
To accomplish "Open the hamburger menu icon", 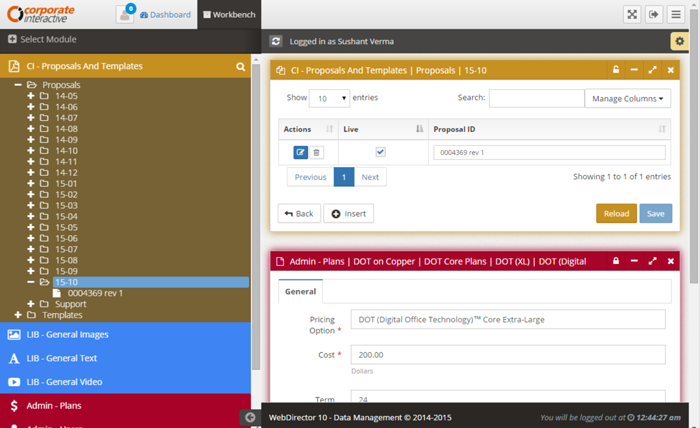I will [678, 14].
